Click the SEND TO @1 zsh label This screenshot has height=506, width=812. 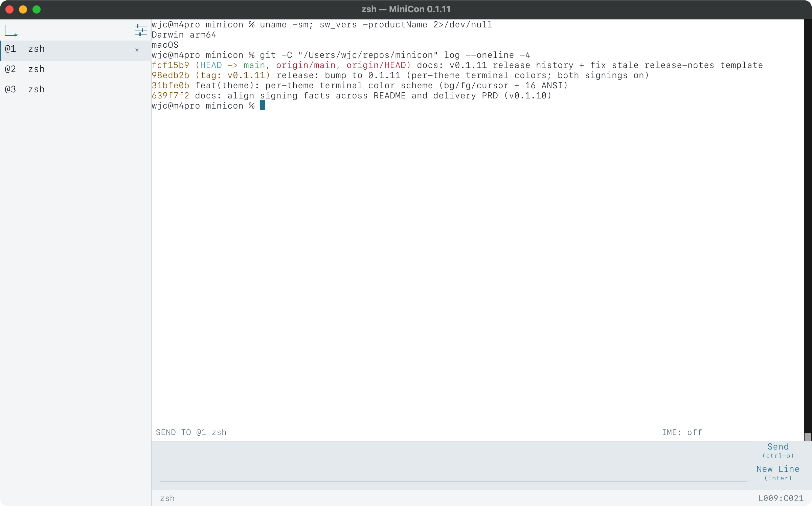click(191, 432)
